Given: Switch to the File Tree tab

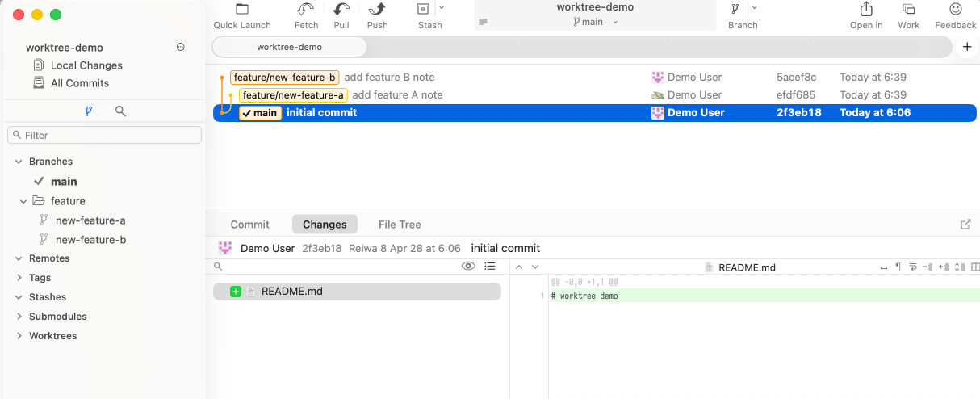Looking at the screenshot, I should click(400, 225).
